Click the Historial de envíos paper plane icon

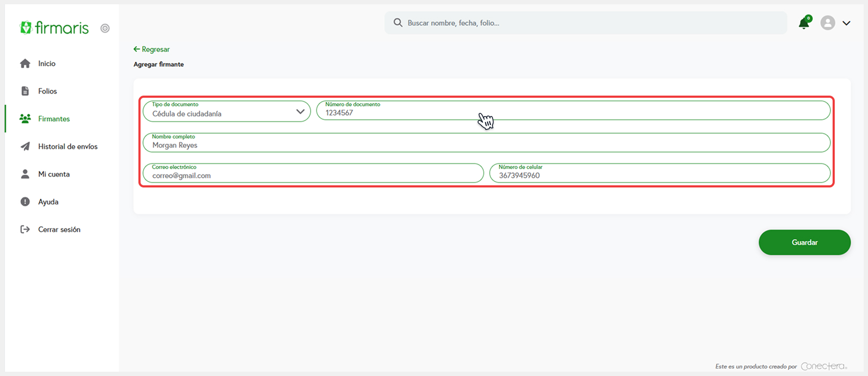pos(25,147)
